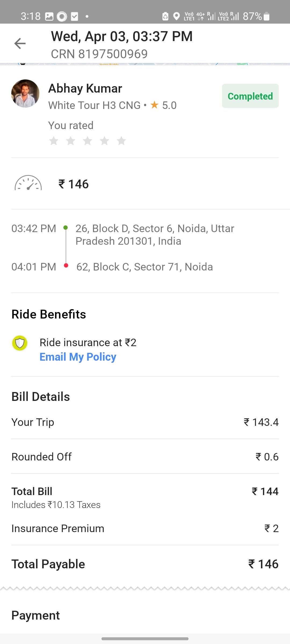This screenshot has width=290, height=644.
Task: Tap the back arrow icon
Action: tap(20, 43)
